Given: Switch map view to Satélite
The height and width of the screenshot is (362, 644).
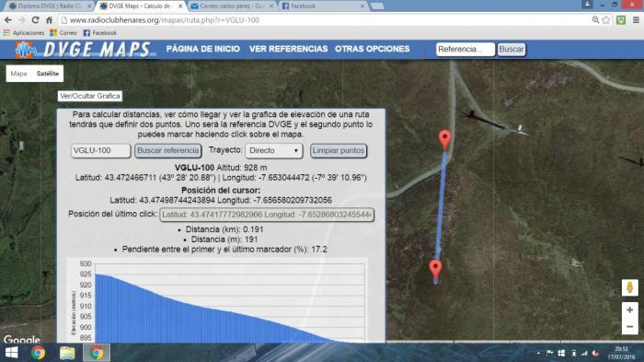Looking at the screenshot, I should (48, 74).
